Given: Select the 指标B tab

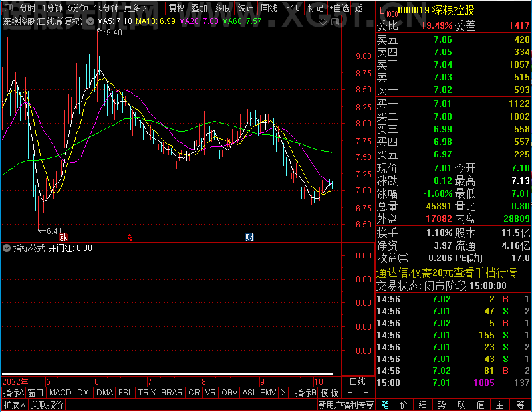Looking at the screenshot, I should pos(306,393).
